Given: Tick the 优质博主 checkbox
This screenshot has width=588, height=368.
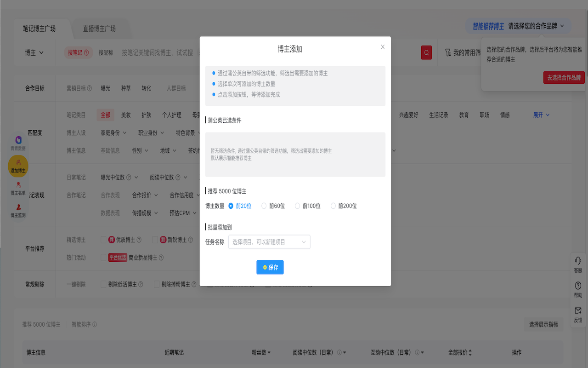Looking at the screenshot, I should [103, 240].
